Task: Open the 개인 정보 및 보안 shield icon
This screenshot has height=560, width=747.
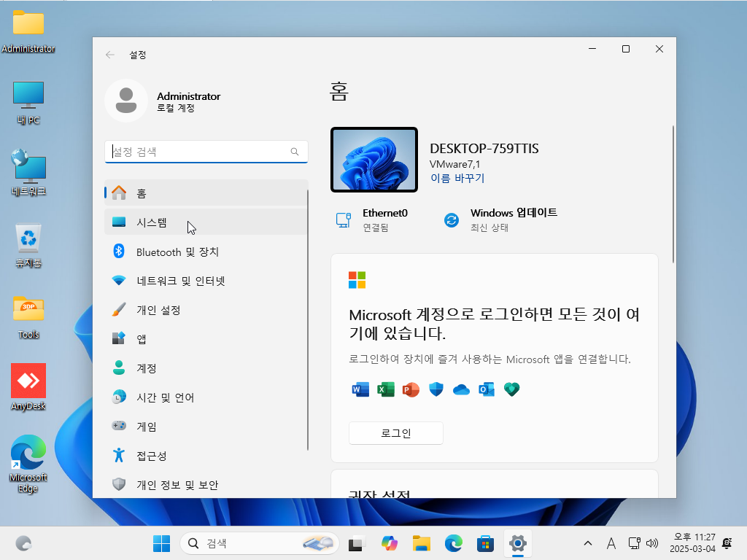Action: [119, 484]
